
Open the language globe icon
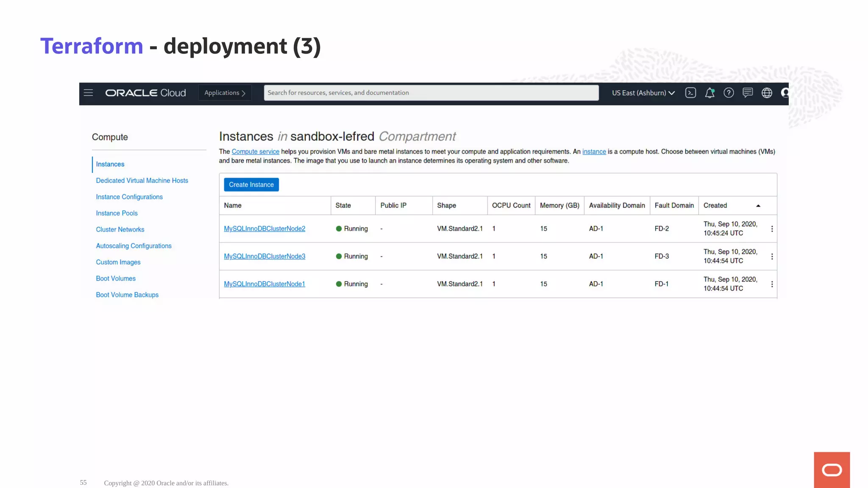pos(767,93)
